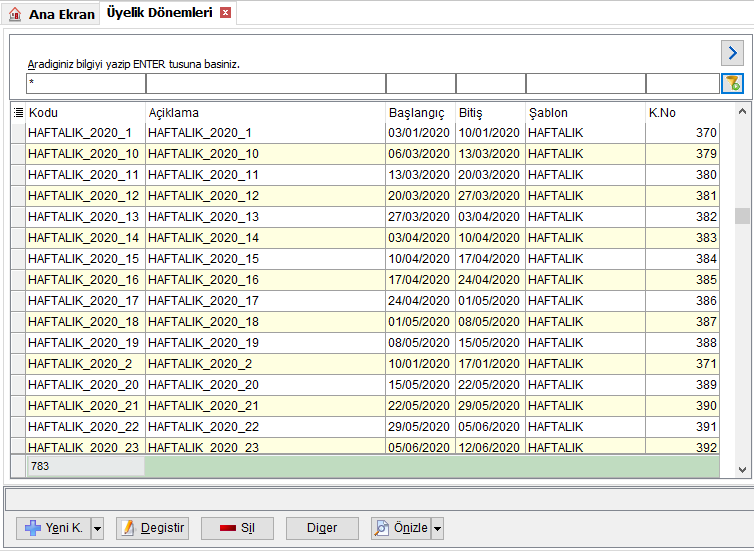Click end date 29/05/2020 cell
754x551 pixels.
pyautogui.click(x=490, y=406)
